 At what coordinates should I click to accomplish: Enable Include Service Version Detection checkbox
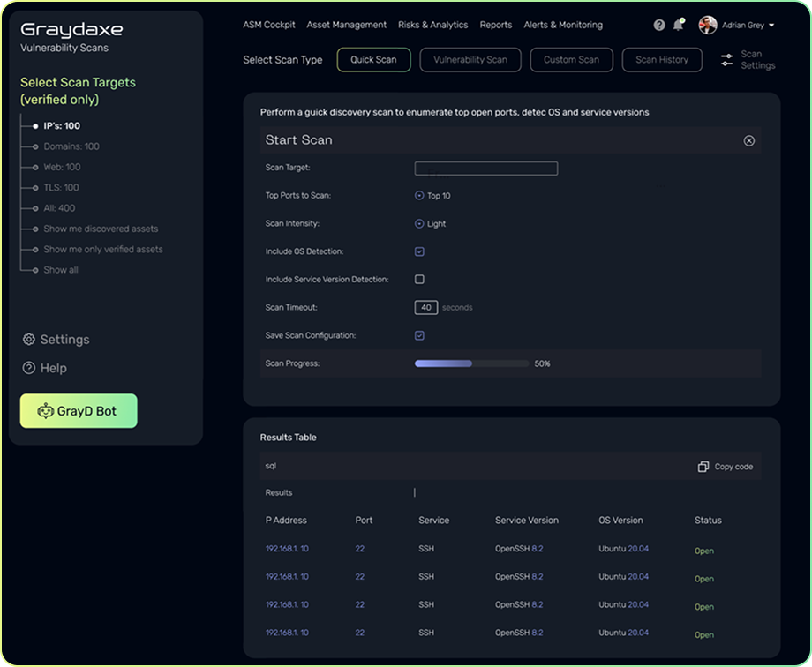pyautogui.click(x=419, y=280)
